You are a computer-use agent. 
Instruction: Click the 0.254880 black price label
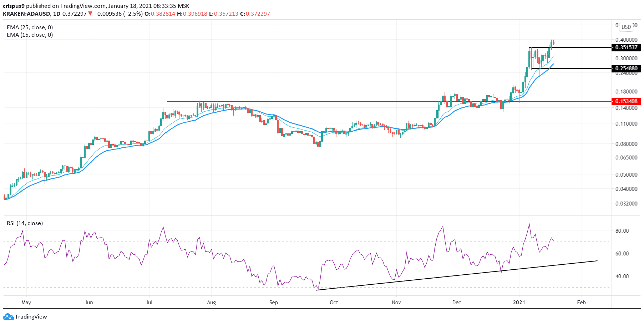pos(626,68)
